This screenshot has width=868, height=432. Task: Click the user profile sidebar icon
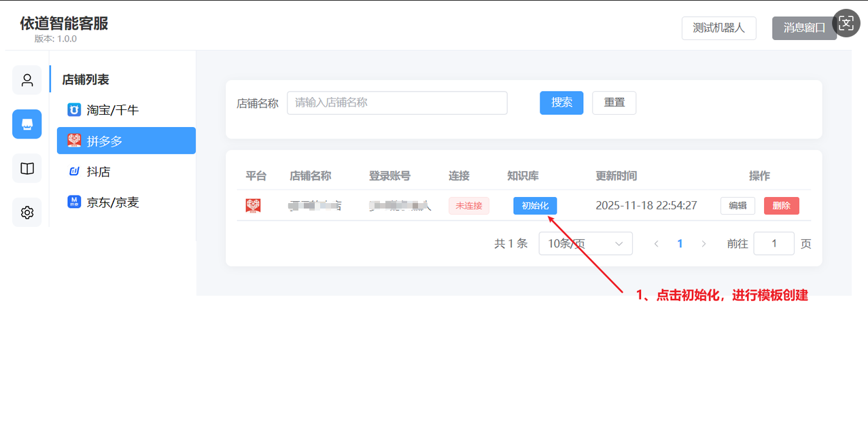pos(27,80)
